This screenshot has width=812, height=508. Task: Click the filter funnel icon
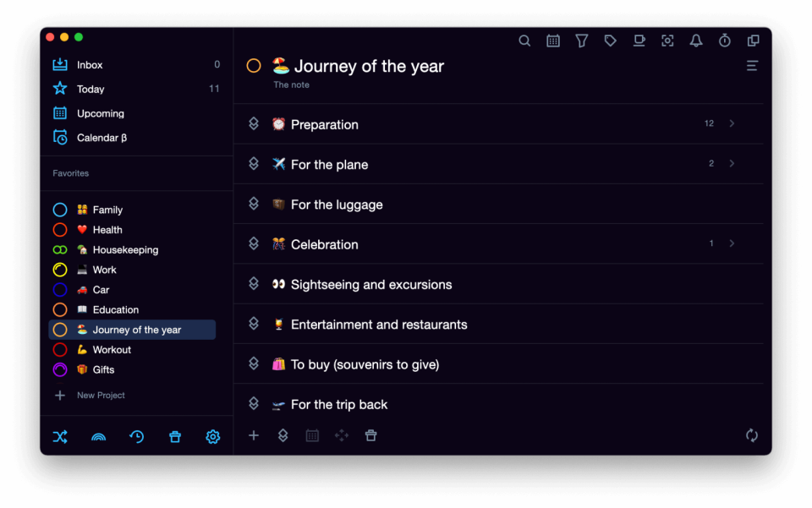click(581, 40)
